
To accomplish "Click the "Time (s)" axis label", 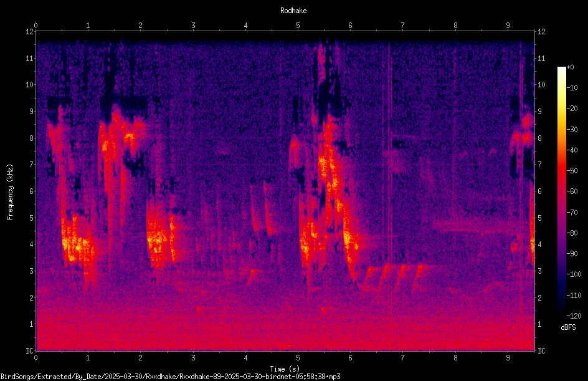I will pos(285,369).
